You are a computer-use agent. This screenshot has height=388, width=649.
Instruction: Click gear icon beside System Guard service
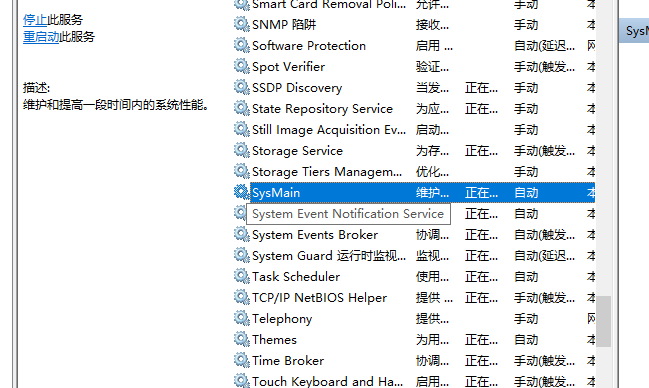pyautogui.click(x=241, y=255)
